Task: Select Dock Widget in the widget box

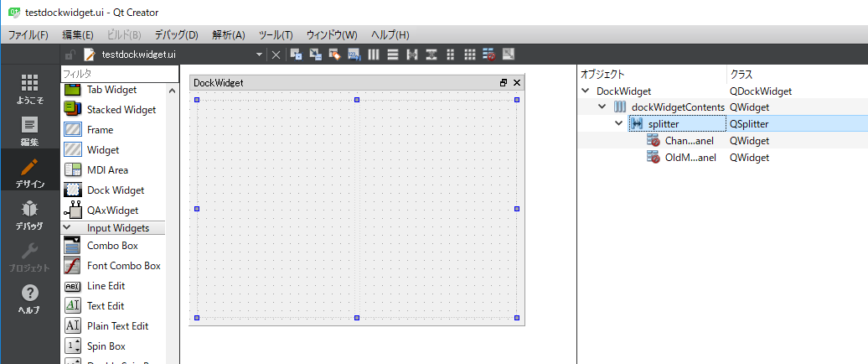Action: [115, 190]
